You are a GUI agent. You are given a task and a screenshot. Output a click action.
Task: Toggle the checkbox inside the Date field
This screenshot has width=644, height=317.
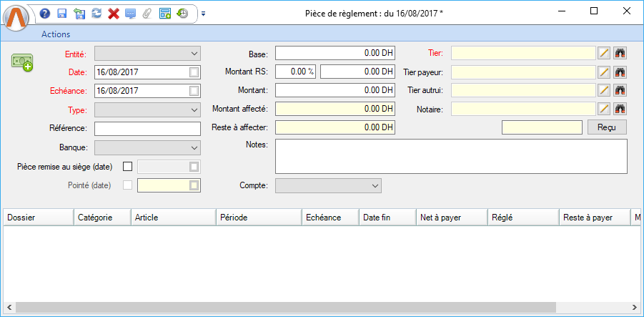point(194,72)
